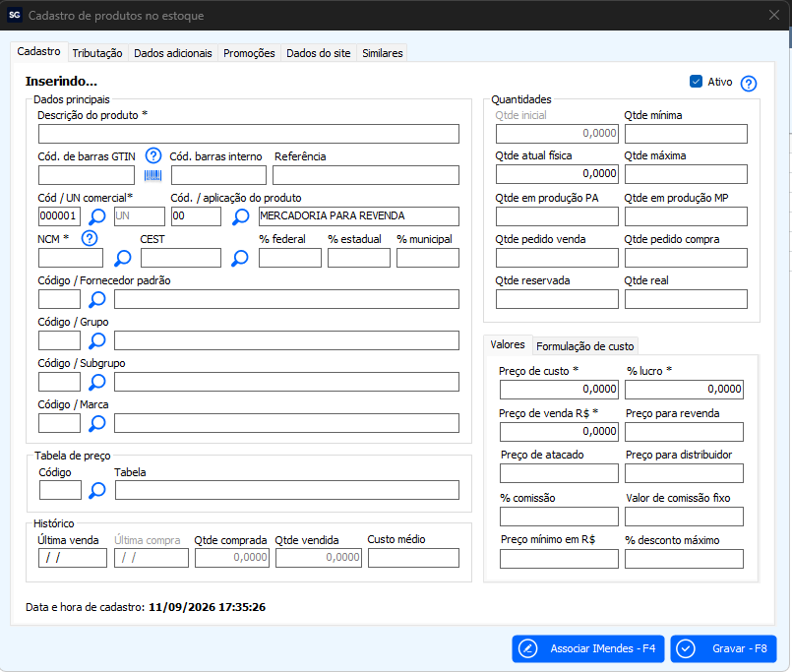Switch to the Tributação tab
This screenshot has width=792, height=672.
[x=97, y=53]
